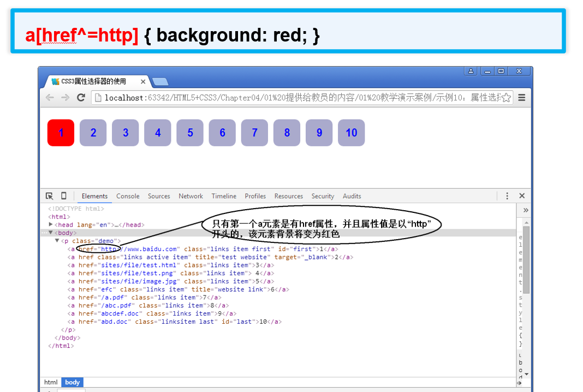Click link button 4

(x=158, y=133)
